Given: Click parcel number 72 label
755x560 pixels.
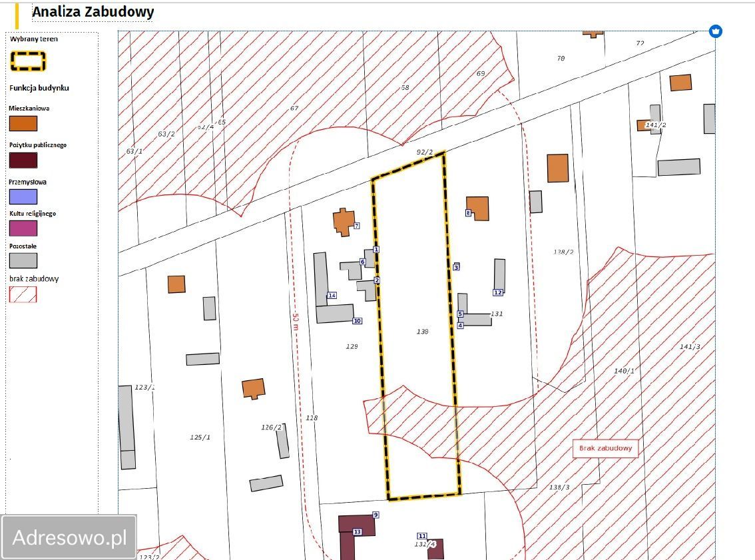Looking at the screenshot, I should coord(640,43).
